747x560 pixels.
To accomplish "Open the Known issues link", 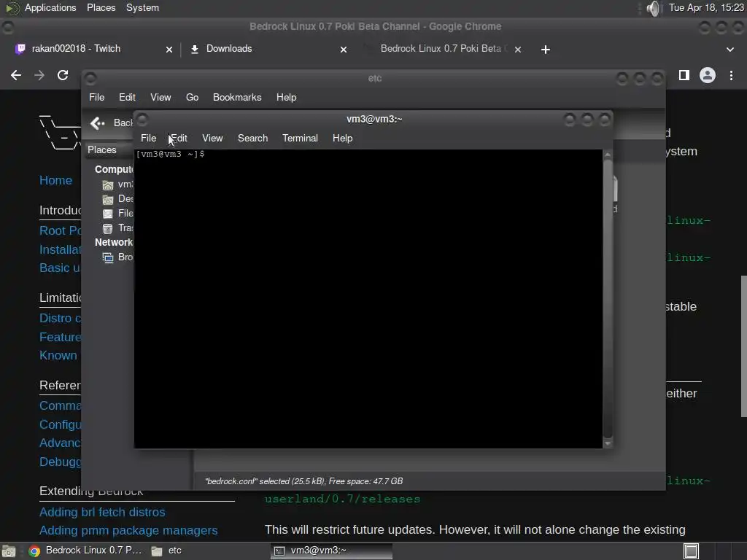I will 58,356.
